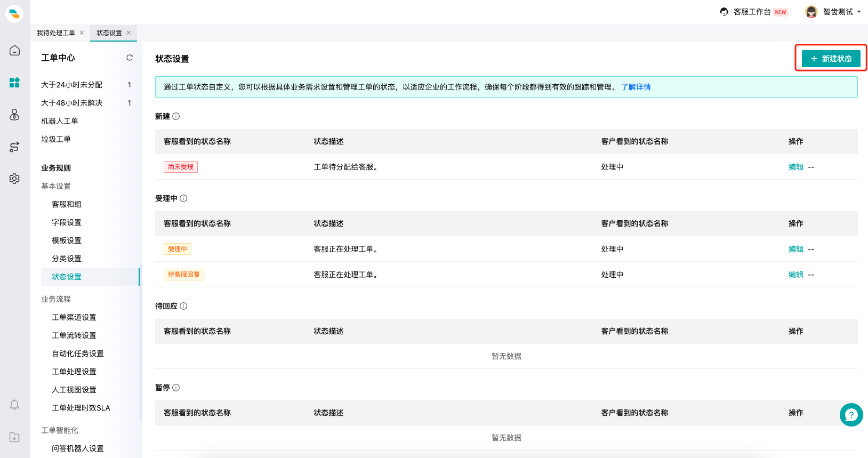Open 自动化任务设置 menu item
The image size is (868, 458).
click(x=78, y=353)
